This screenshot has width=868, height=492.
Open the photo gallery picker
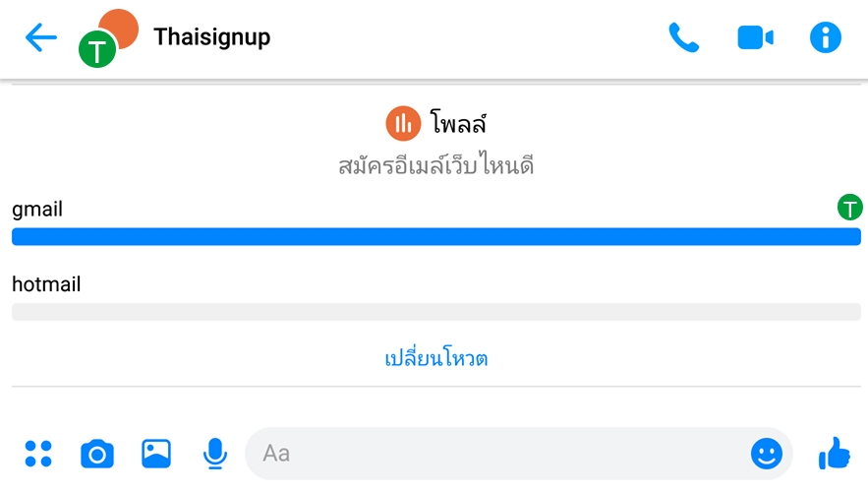[156, 454]
